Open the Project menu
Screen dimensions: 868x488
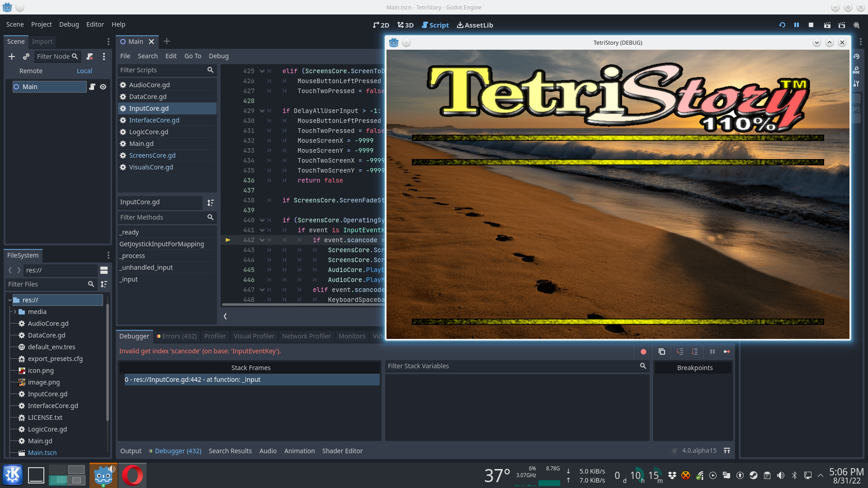tap(41, 24)
